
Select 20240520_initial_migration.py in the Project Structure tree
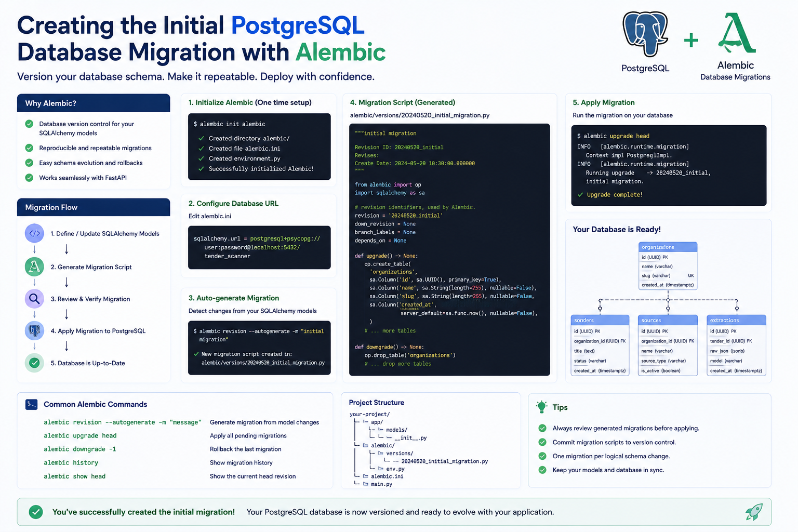(445, 461)
